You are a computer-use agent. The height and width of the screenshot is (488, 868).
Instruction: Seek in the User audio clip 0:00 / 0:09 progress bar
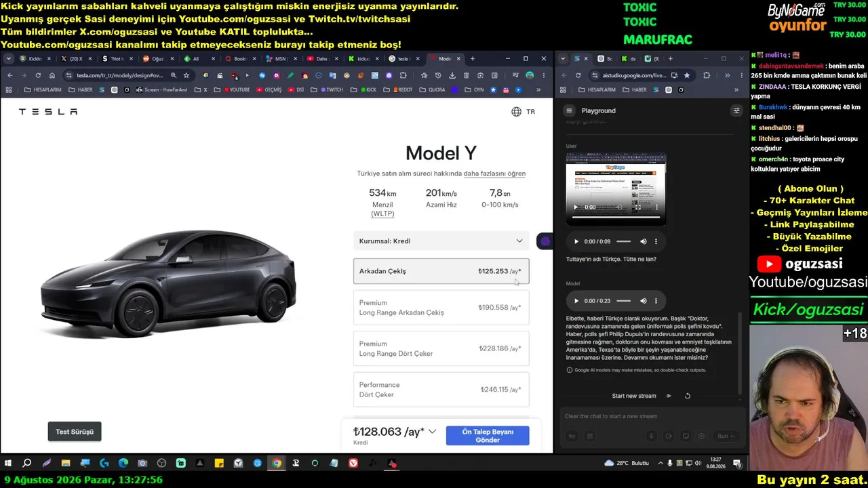(x=623, y=241)
